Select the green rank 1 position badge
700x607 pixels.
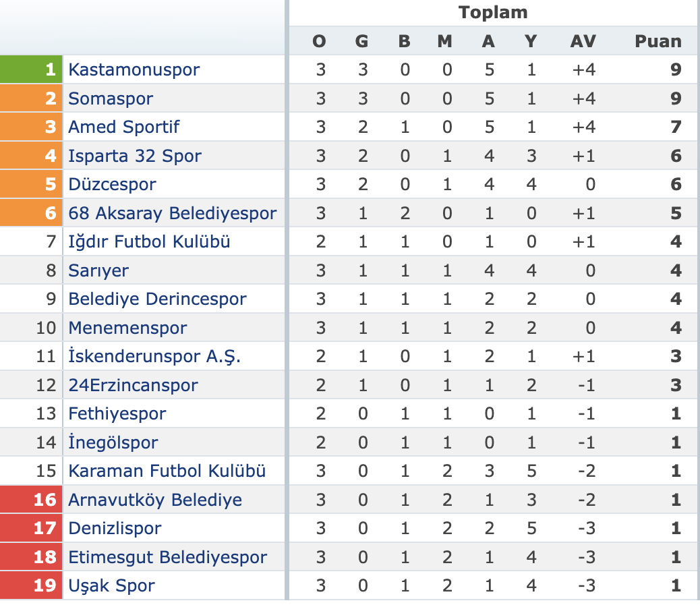pos(31,69)
